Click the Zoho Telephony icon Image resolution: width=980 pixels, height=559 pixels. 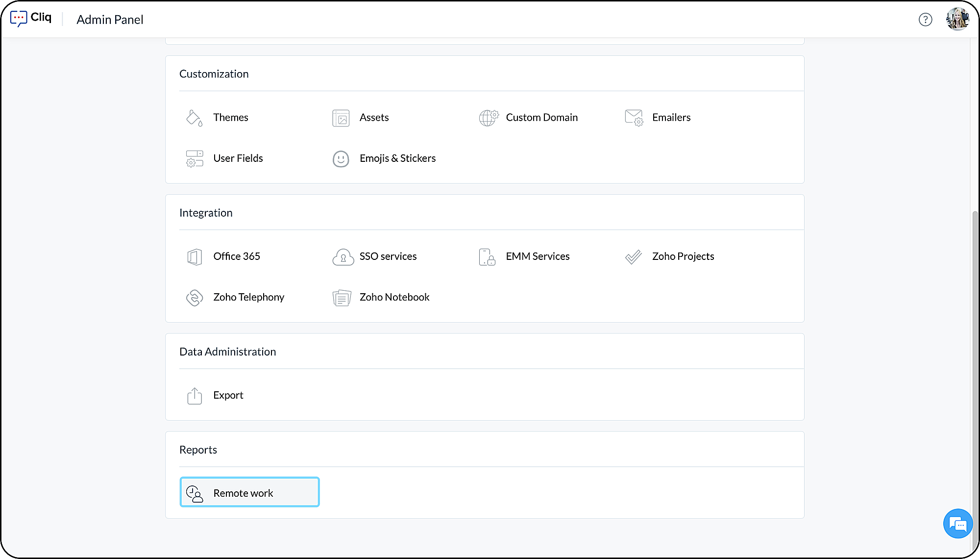(194, 297)
